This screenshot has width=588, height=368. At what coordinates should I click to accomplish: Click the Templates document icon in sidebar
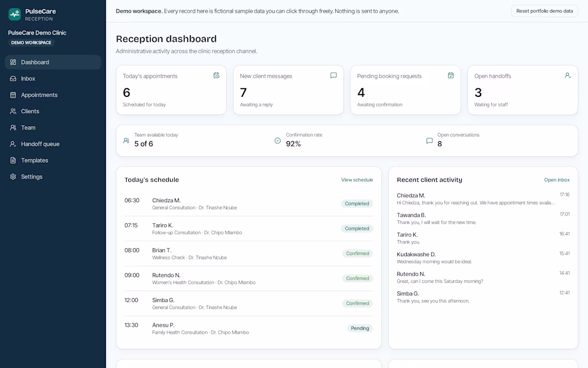[13, 160]
